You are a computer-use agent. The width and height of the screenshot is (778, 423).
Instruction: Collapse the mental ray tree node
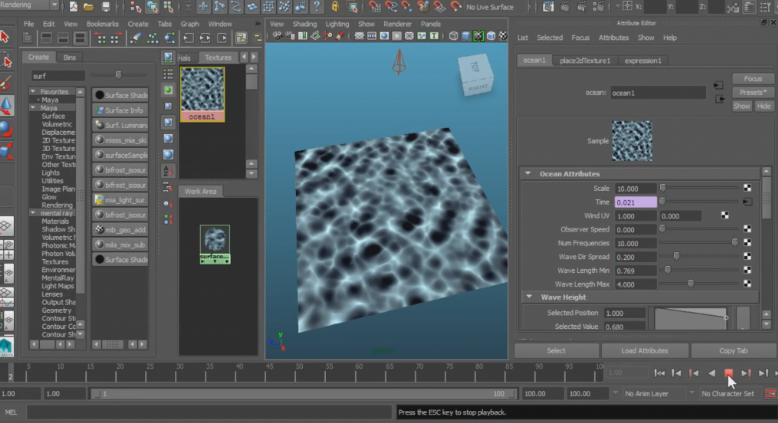[33, 213]
